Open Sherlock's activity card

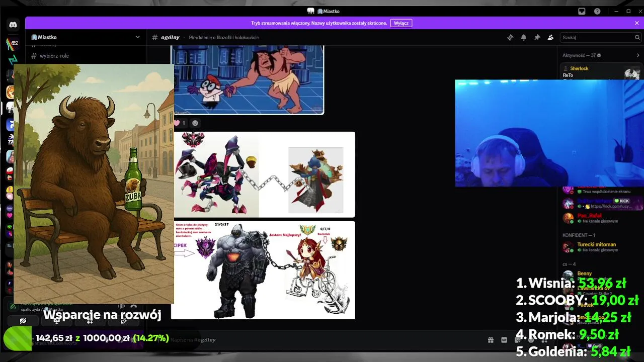click(601, 72)
